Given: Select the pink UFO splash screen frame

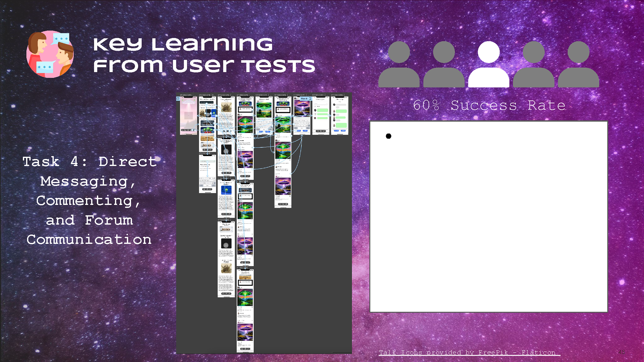Looking at the screenshot, I should click(189, 116).
